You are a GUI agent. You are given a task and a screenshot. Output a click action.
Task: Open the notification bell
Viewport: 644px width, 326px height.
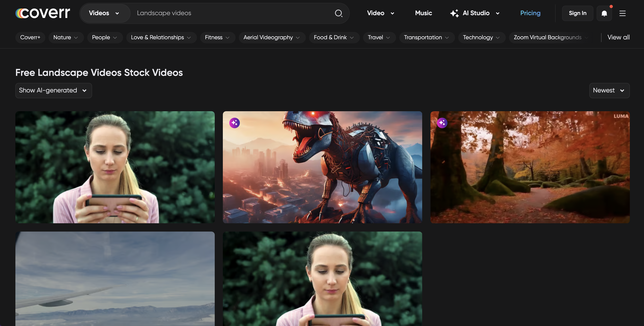(604, 13)
